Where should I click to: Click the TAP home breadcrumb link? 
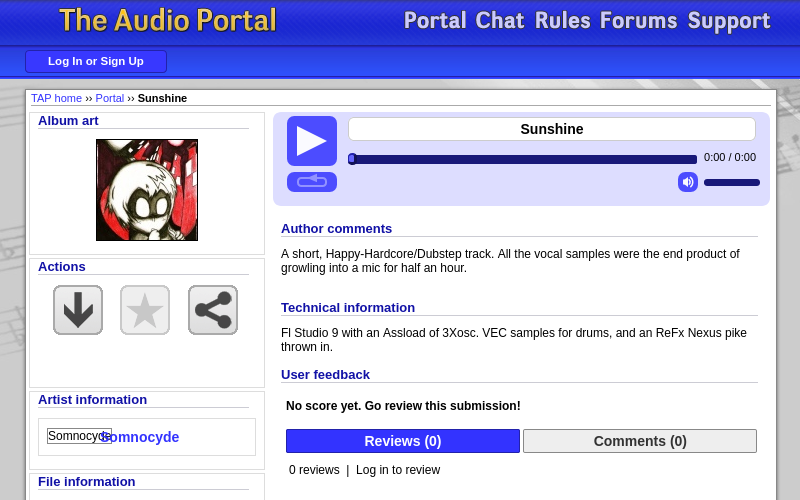[x=56, y=98]
